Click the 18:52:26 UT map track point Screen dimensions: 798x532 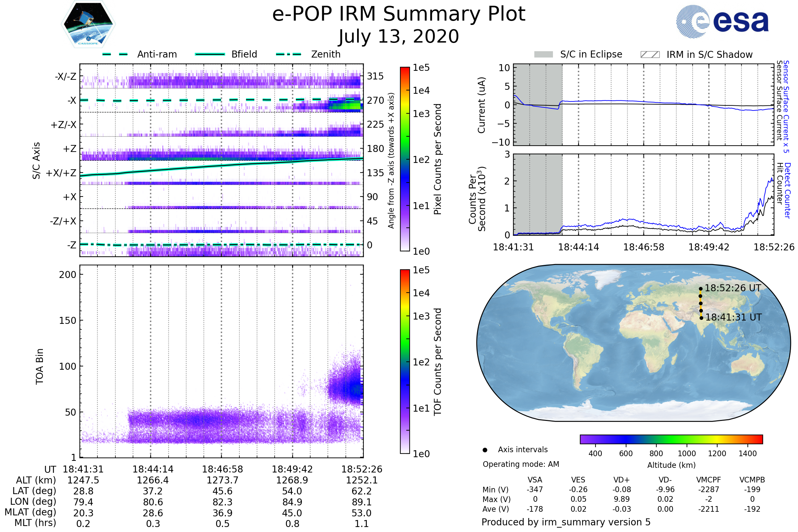(x=701, y=289)
